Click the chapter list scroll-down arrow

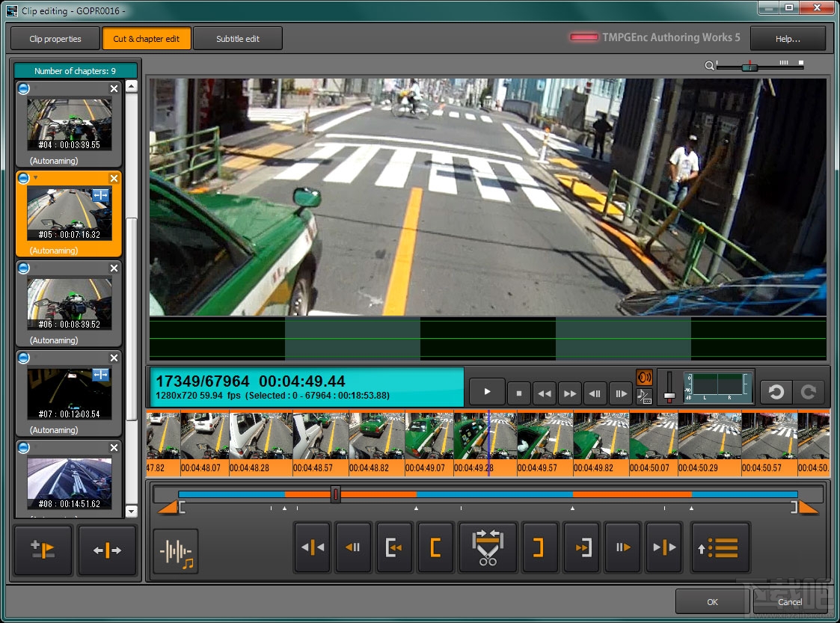pyautogui.click(x=132, y=512)
